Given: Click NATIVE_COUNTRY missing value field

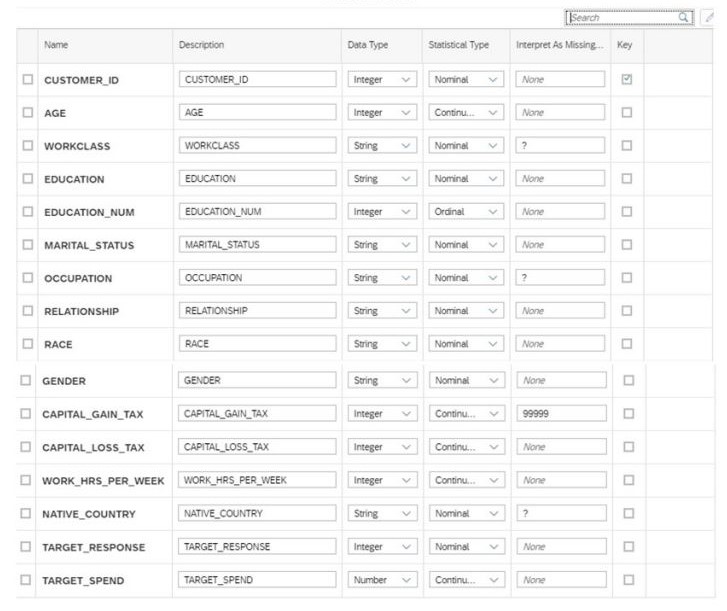Looking at the screenshot, I should [561, 514].
